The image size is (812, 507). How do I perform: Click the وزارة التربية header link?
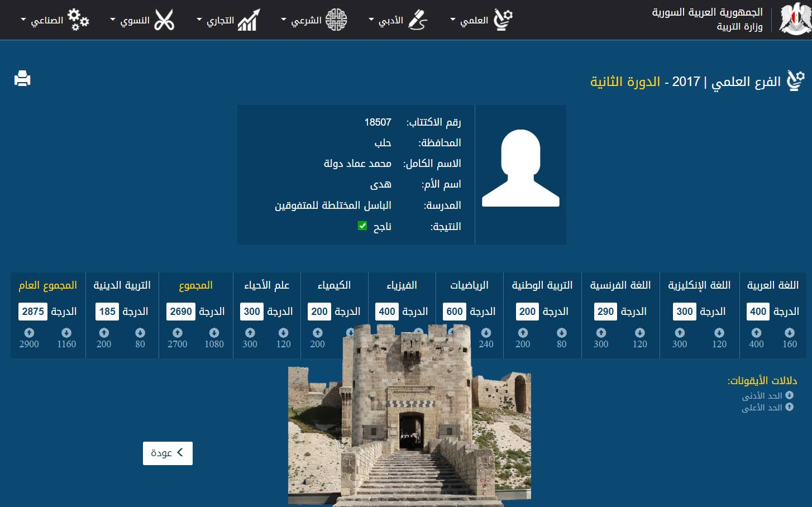[739, 27]
